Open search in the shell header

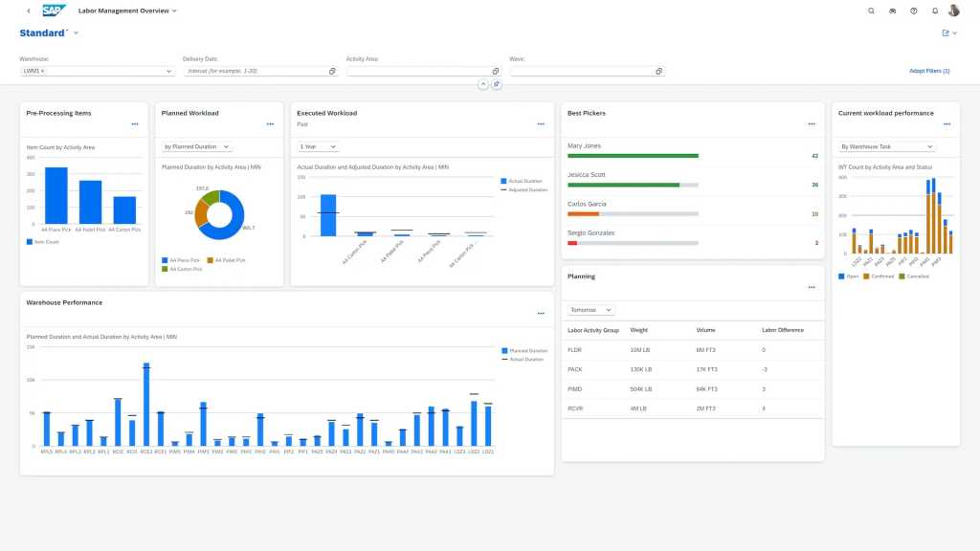point(871,11)
